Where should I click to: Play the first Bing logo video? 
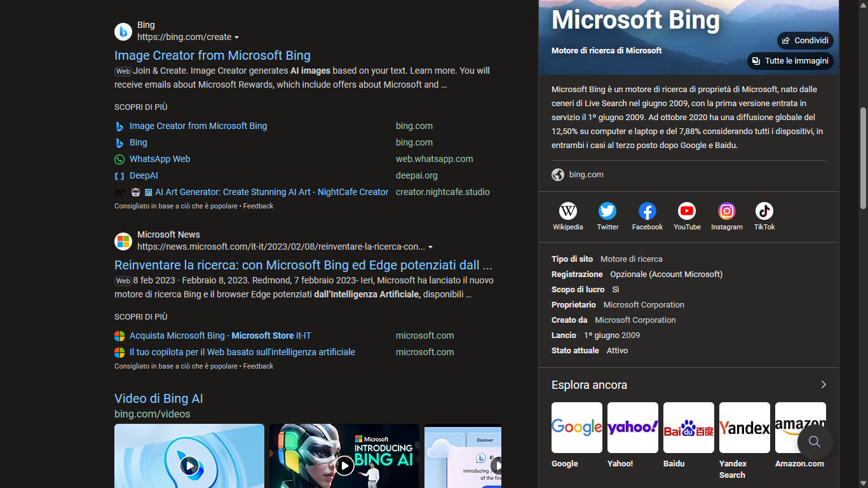pyautogui.click(x=189, y=466)
